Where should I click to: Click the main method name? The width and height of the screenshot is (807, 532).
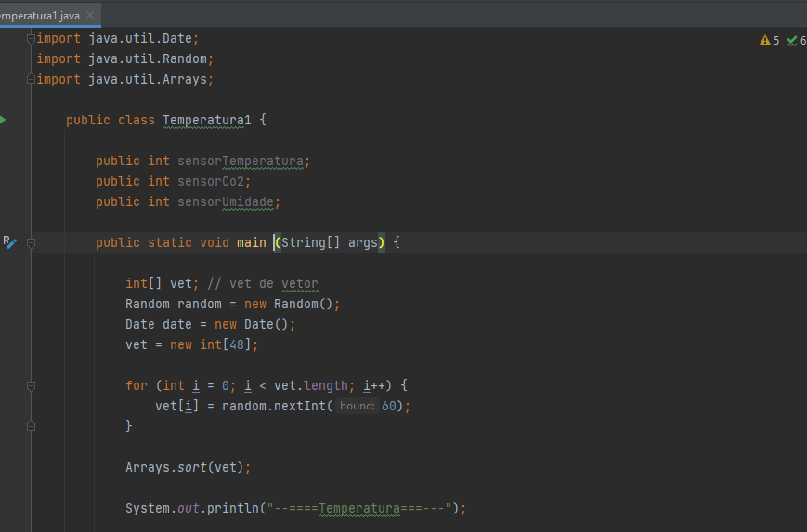[251, 242]
